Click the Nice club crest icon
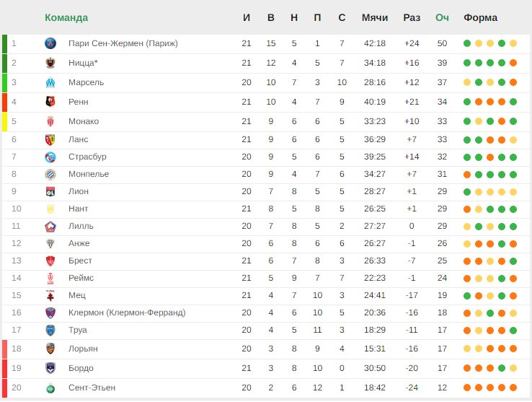532x402 pixels. click(50, 63)
